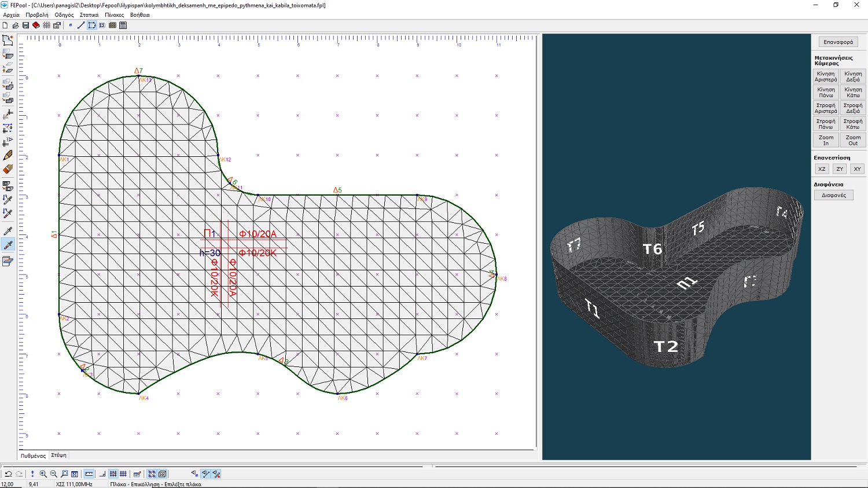The height and width of the screenshot is (488, 868).
Task: Open the calculator table icon
Action: [123, 25]
